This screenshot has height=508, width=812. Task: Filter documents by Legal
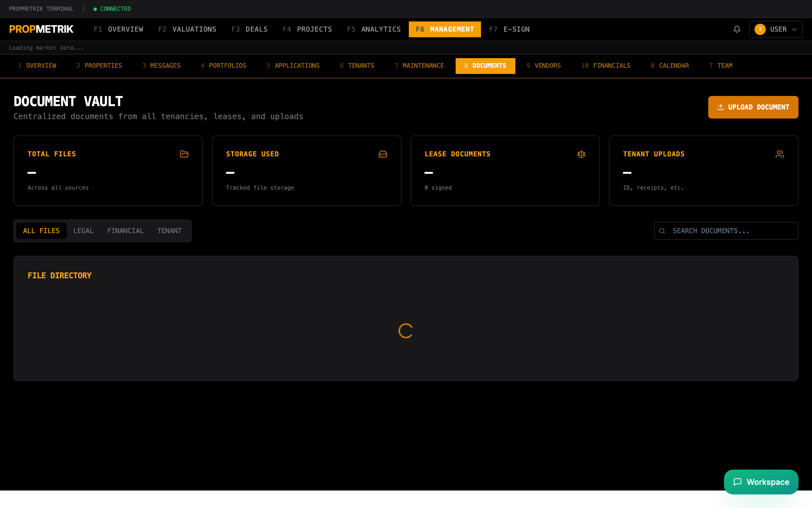click(83, 231)
